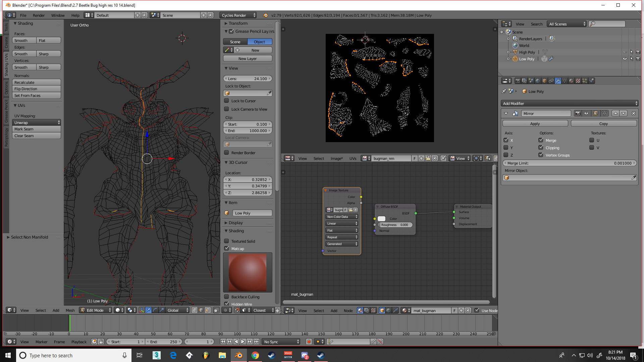Open the Constraints properties tab (chain icon)
The height and width of the screenshot is (362, 644).
tap(551, 81)
